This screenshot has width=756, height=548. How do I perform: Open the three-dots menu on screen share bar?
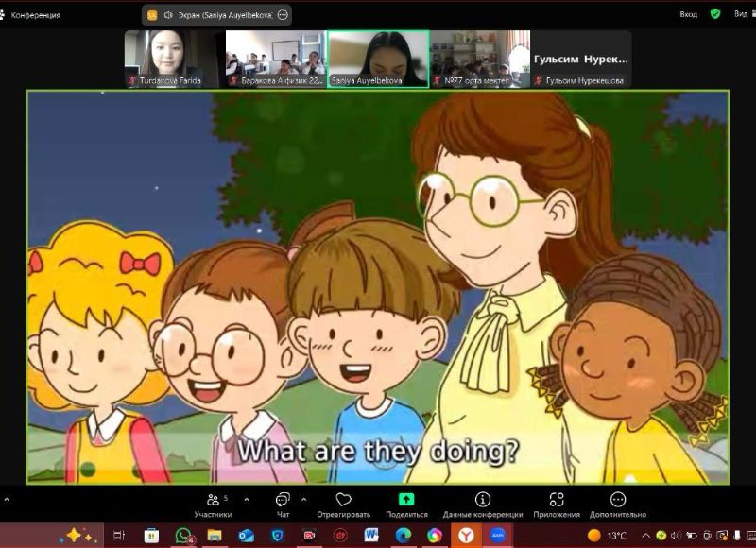pos(282,15)
